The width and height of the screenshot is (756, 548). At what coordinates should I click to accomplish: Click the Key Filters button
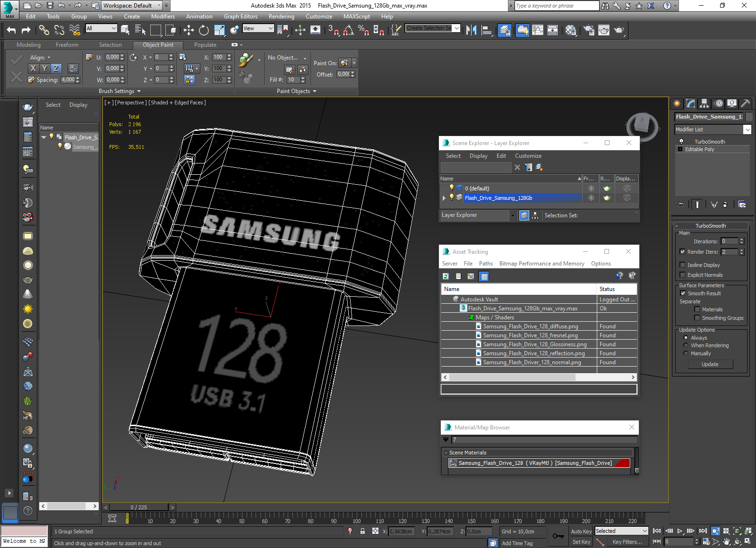click(x=627, y=542)
